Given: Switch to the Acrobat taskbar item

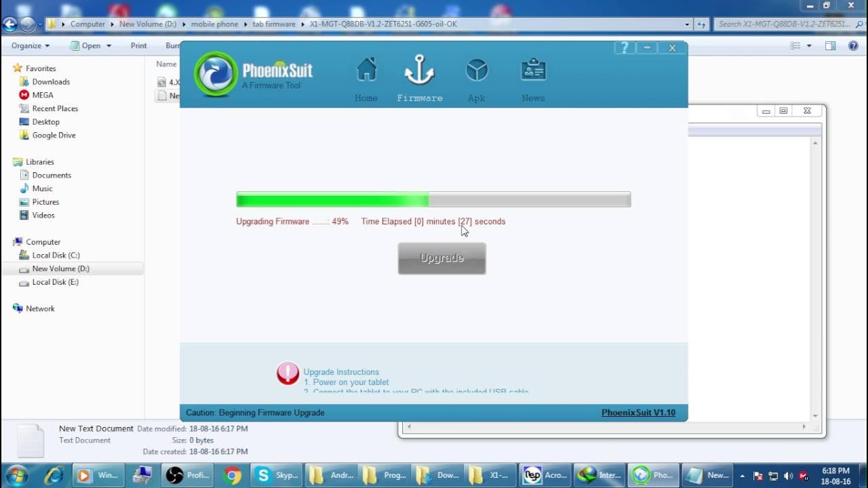Looking at the screenshot, I should [545, 475].
